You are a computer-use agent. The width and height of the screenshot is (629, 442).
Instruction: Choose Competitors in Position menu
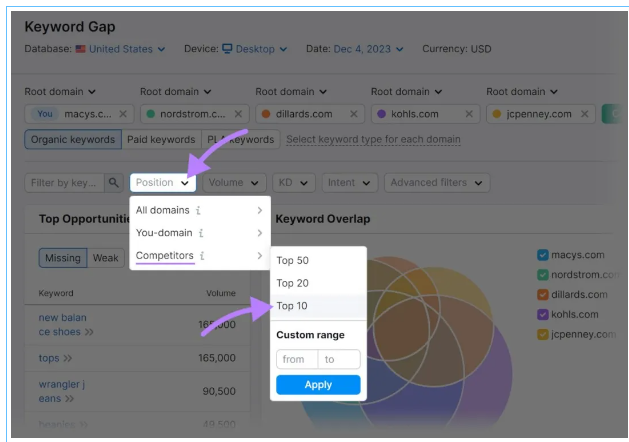[200, 255]
